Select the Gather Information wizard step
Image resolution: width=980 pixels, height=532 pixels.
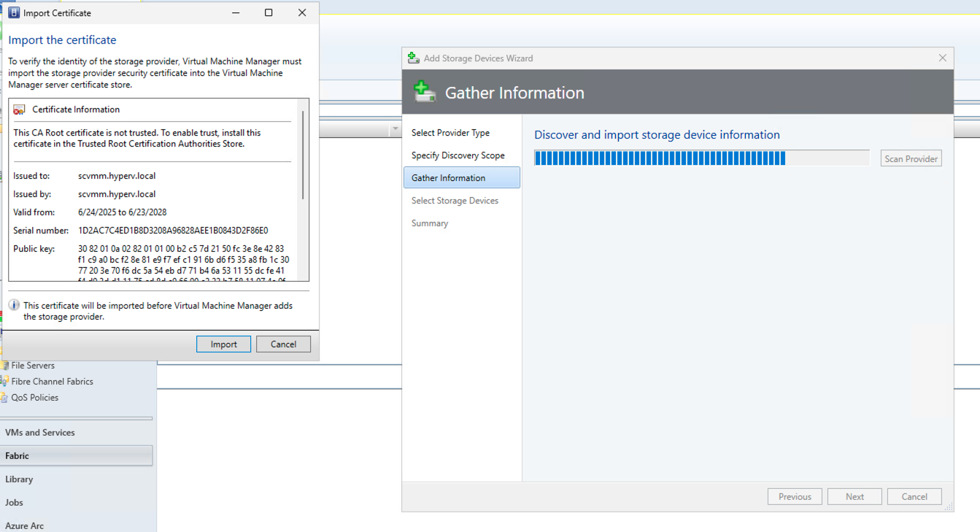click(462, 177)
